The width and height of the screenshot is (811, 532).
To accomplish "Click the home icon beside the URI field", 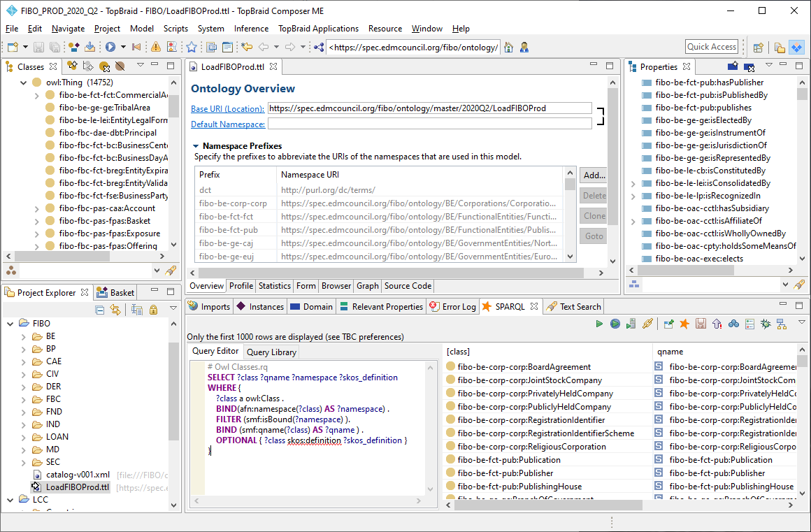I will pyautogui.click(x=509, y=47).
